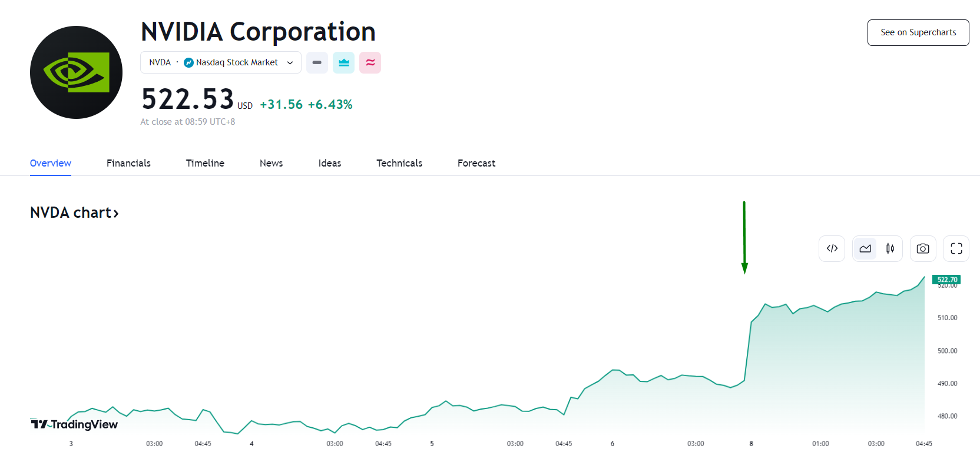980x462 pixels.
Task: Click the 522.70 current price label
Action: tap(946, 280)
